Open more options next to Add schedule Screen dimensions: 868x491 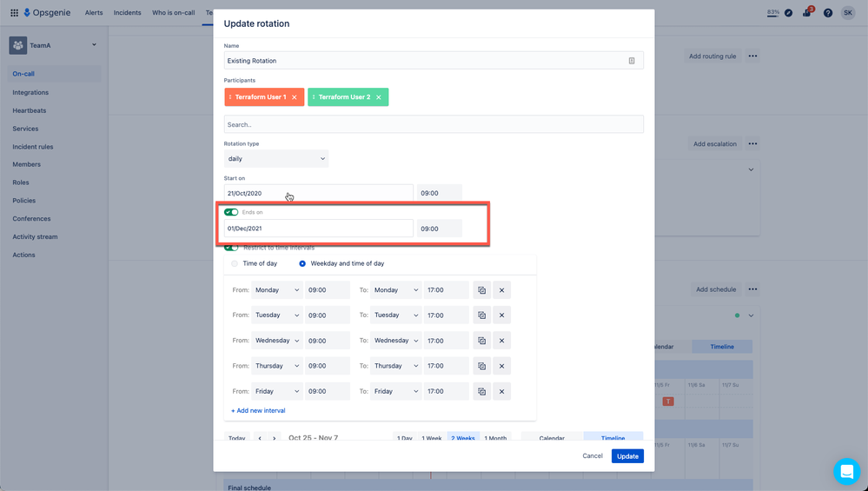point(752,289)
